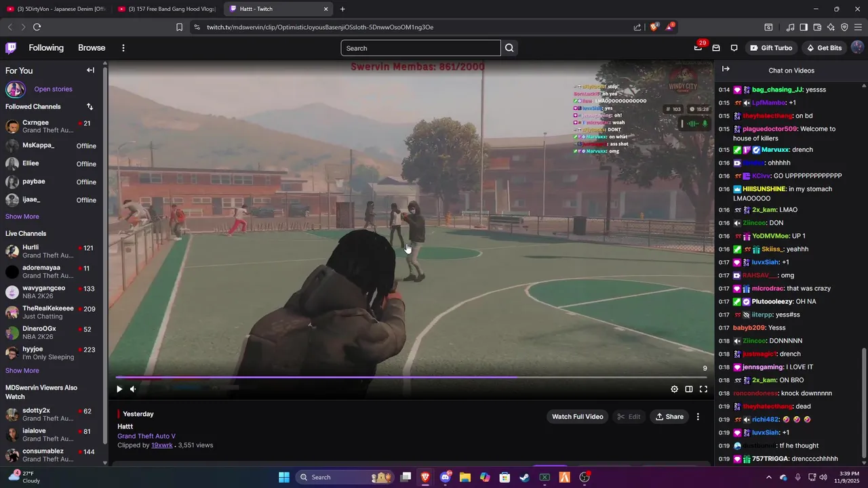The height and width of the screenshot is (488, 868).
Task: Open Brave Wallet icon
Action: pyautogui.click(x=817, y=27)
